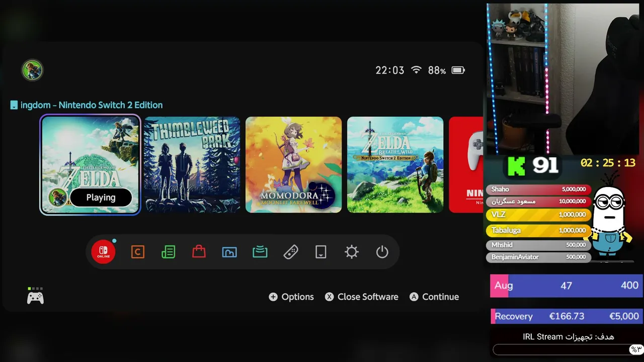Click the clock showing 22:03

click(x=390, y=70)
